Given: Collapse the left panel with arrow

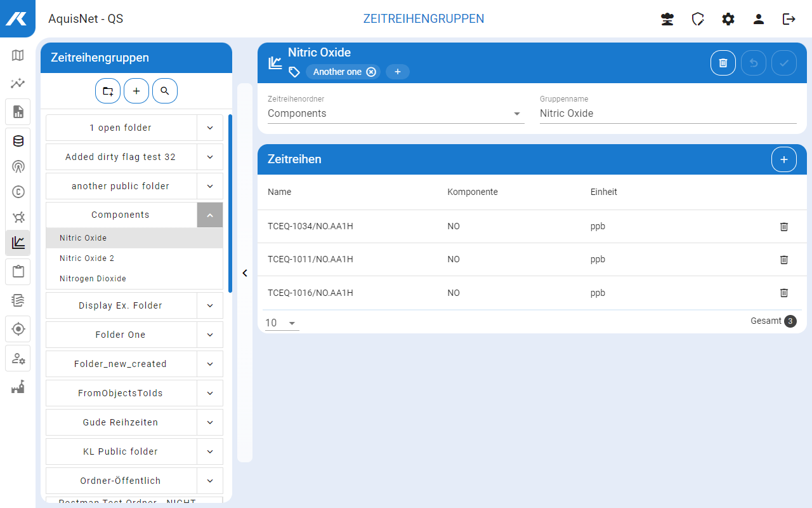Looking at the screenshot, I should coord(245,273).
